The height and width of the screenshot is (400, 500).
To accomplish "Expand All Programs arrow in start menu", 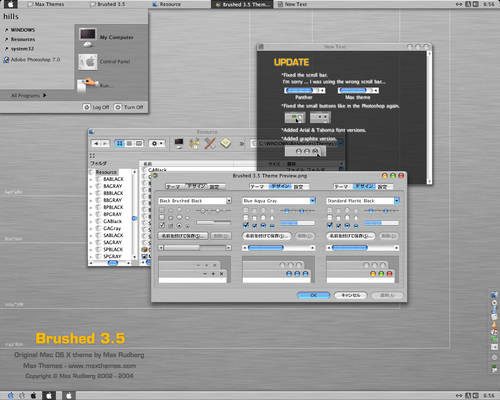I will (45, 95).
